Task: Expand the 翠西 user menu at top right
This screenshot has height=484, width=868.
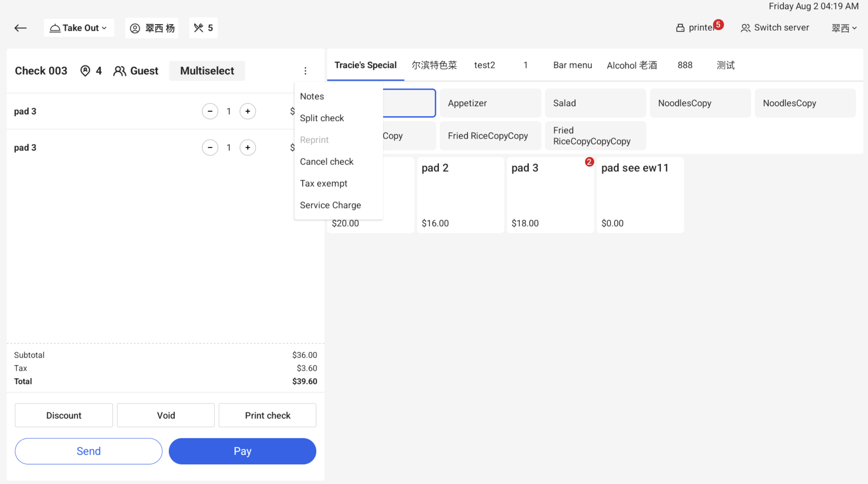Action: [844, 27]
